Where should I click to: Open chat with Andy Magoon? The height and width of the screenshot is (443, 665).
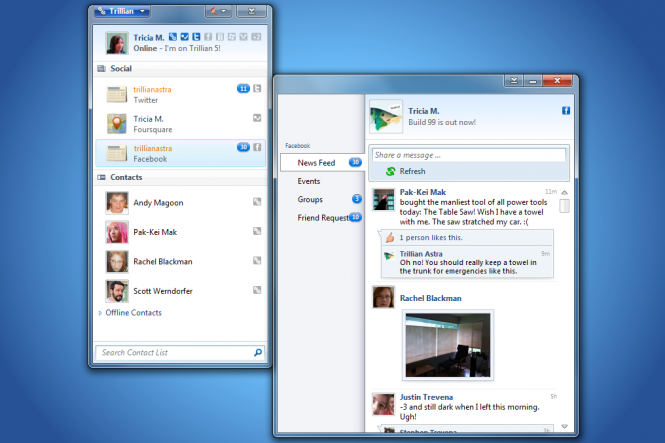(180, 203)
